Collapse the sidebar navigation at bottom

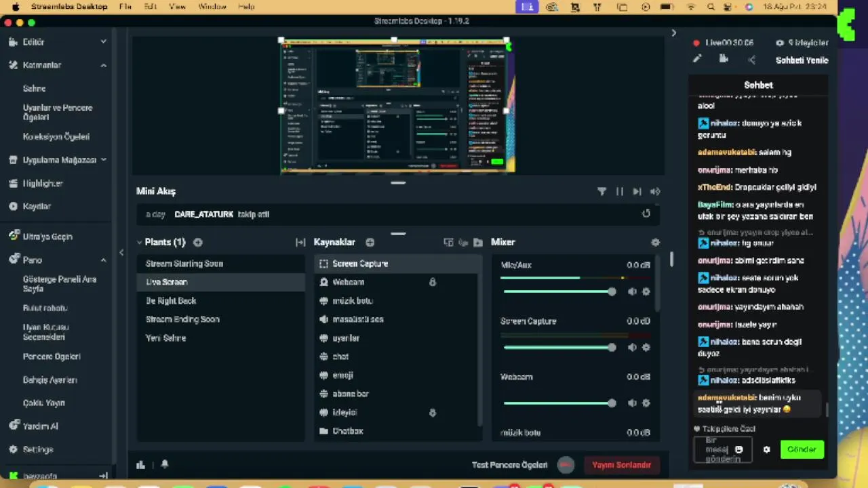(x=103, y=476)
